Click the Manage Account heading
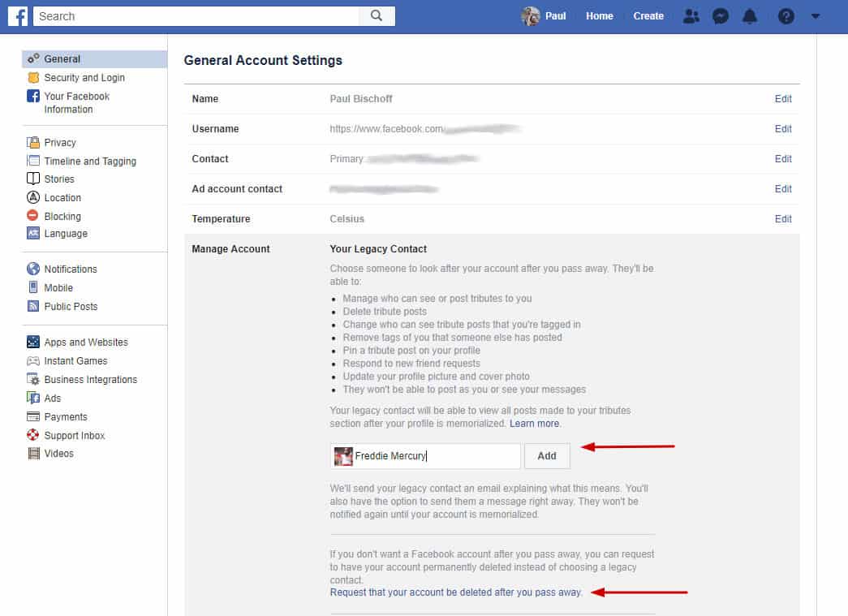This screenshot has height=616, width=848. coord(230,249)
